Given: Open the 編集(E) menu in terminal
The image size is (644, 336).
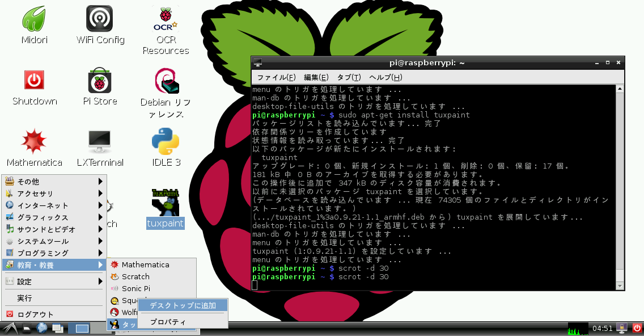Looking at the screenshot, I should point(316,77).
